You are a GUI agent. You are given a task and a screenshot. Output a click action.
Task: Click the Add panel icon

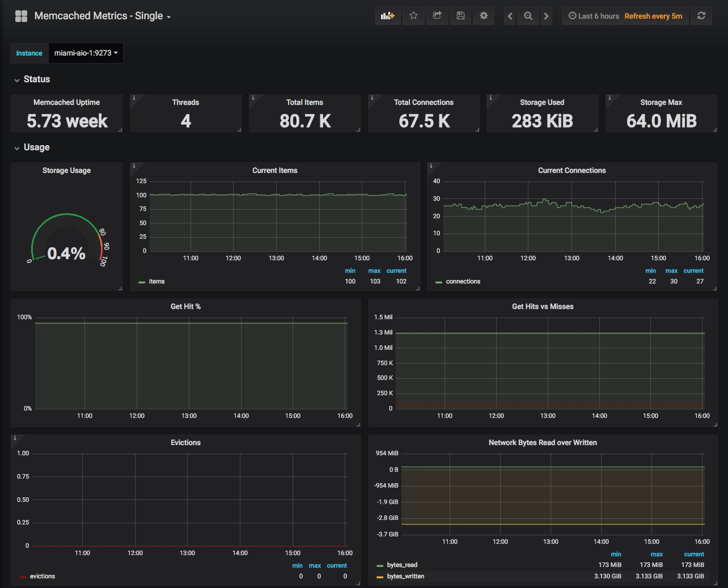[387, 16]
